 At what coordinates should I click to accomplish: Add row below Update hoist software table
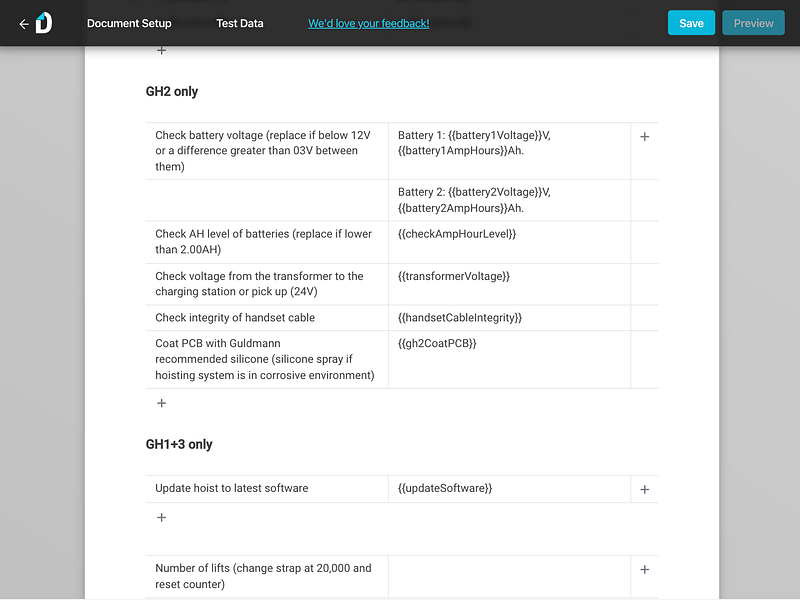161,517
